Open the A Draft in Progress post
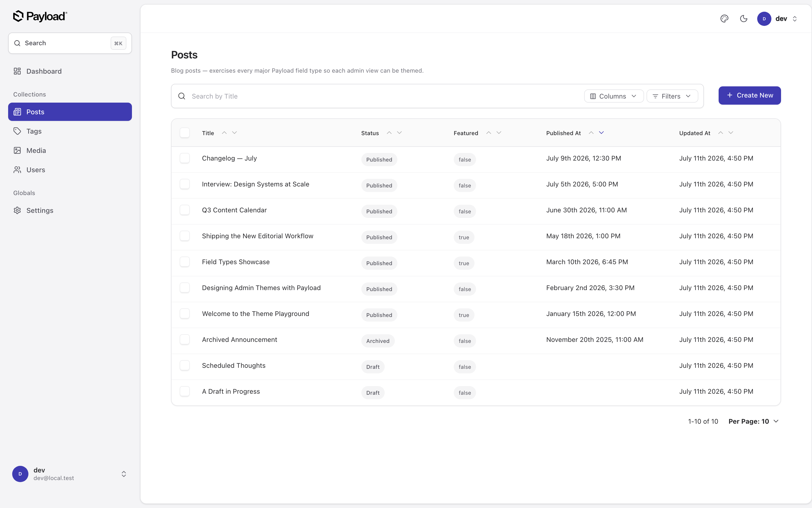 coord(231,391)
